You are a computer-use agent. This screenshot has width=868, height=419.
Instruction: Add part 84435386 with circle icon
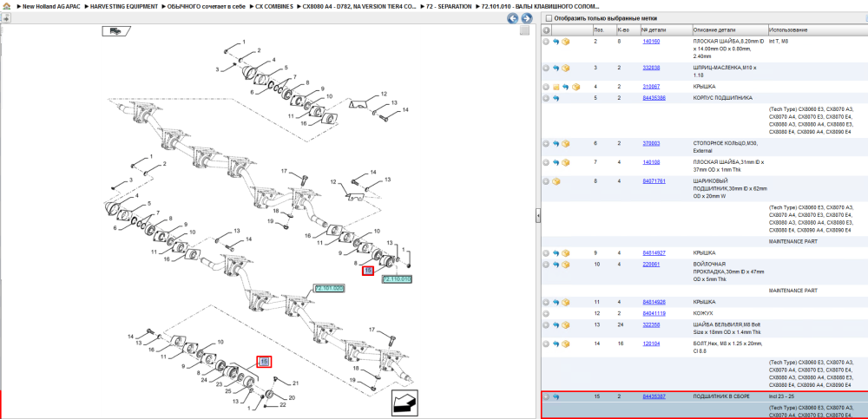(x=546, y=98)
